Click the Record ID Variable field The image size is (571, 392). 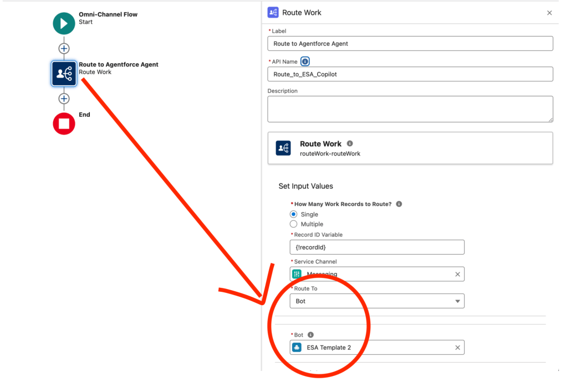pos(376,247)
